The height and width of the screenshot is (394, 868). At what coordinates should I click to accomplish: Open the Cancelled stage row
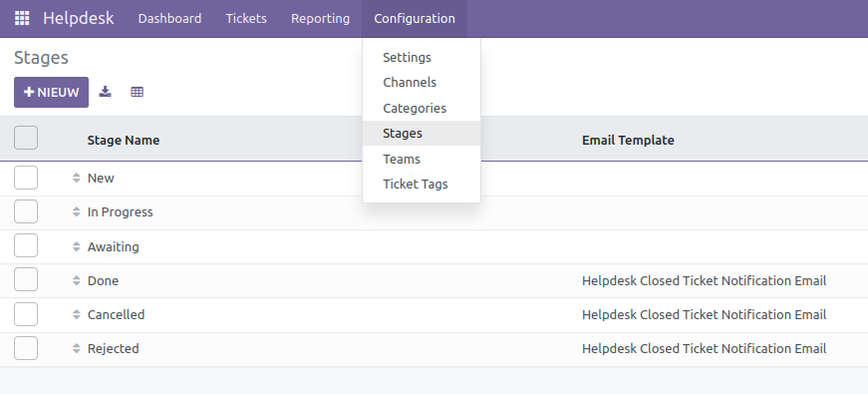434,315
